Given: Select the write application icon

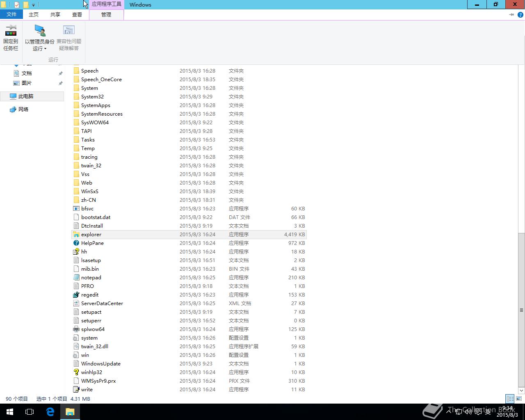Looking at the screenshot, I should point(76,389).
